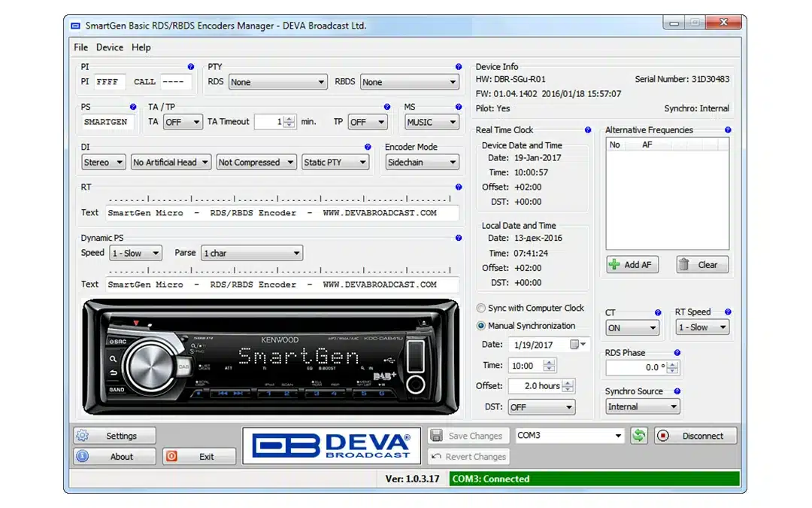Screen dimensions: 812x508
Task: Click the AF column header
Action: (x=647, y=144)
